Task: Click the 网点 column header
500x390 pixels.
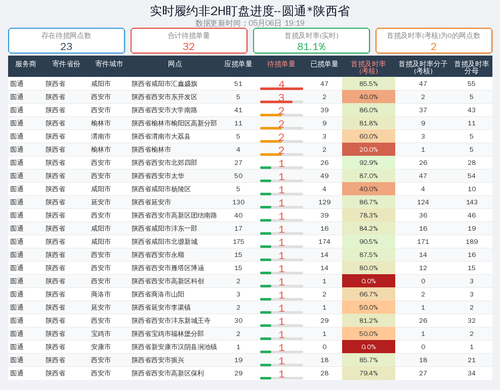Action: 175,64
